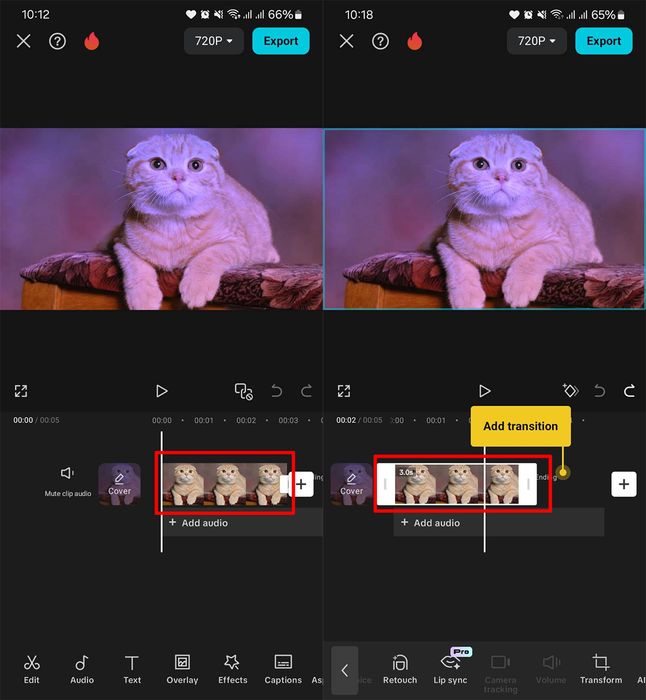646x700 pixels.
Task: Tap the flame icon in the right screenshot
Action: pyautogui.click(x=414, y=41)
